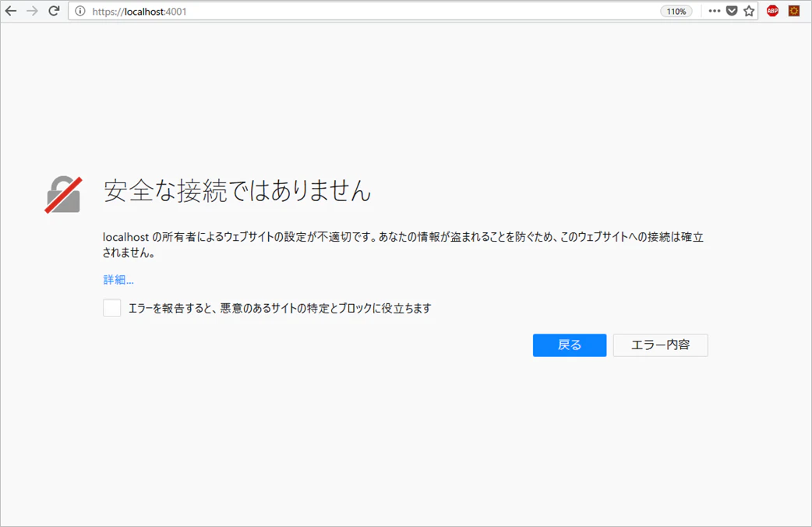
Task: Click the label エラーを報告すると、悪意のあるサイトの特定とブロックに役立ちます
Action: click(x=280, y=308)
